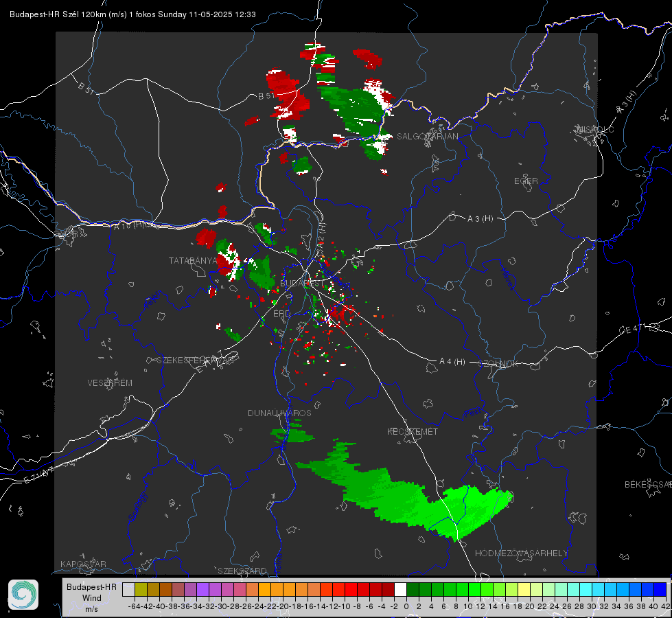Select the BUDAPEST city label

302,283
